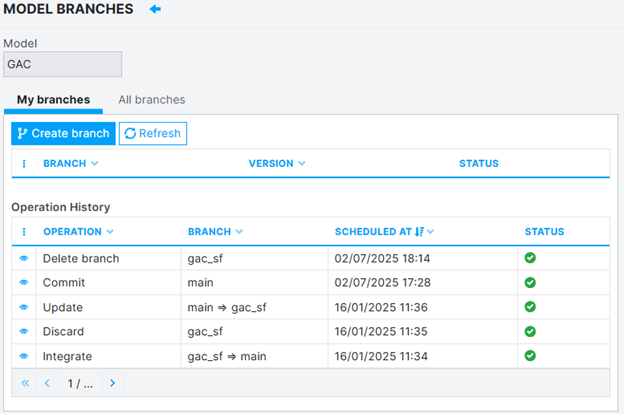Go to first page of history
This screenshot has width=624, height=414.
pos(25,383)
